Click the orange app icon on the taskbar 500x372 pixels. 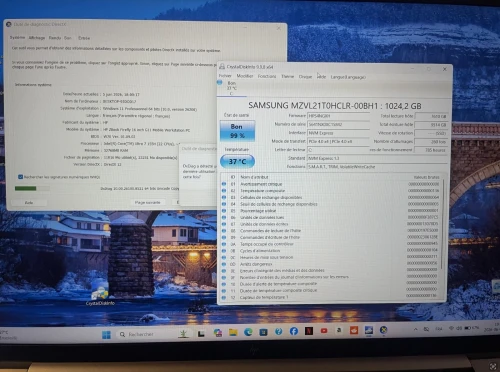tap(354, 330)
